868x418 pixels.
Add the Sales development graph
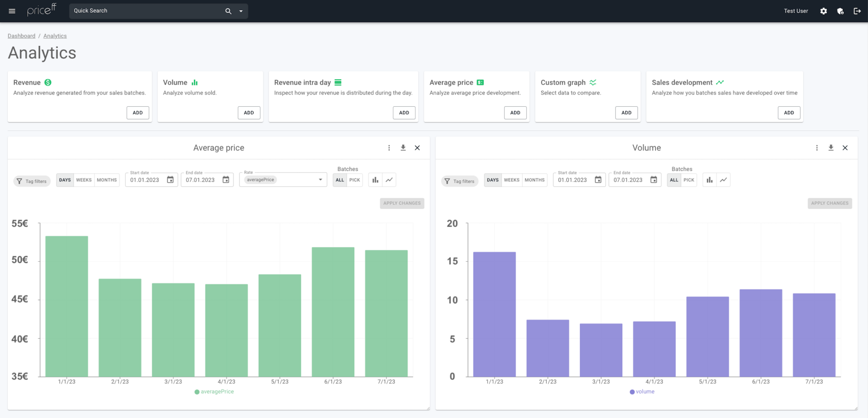(789, 113)
